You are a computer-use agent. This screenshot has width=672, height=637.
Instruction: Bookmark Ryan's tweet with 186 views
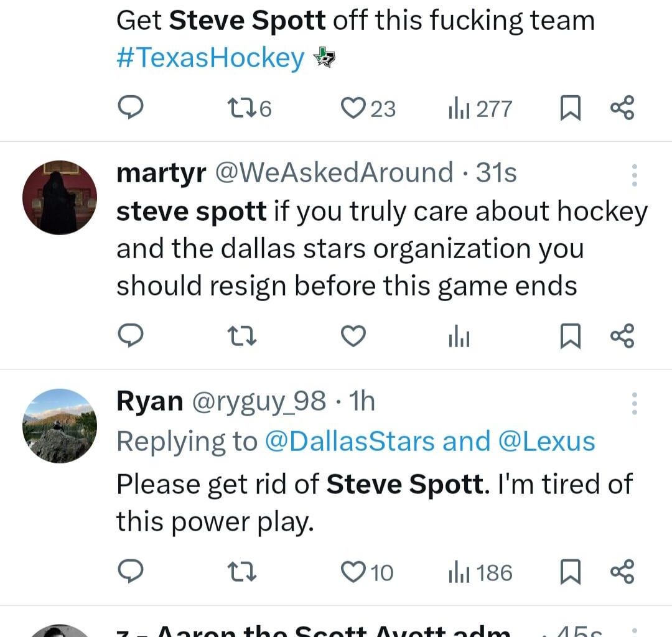tap(570, 572)
